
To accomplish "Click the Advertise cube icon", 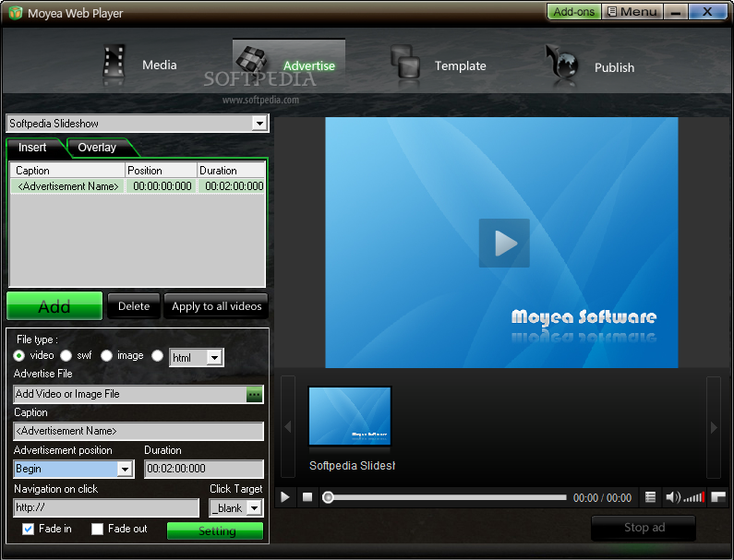I will (251, 60).
